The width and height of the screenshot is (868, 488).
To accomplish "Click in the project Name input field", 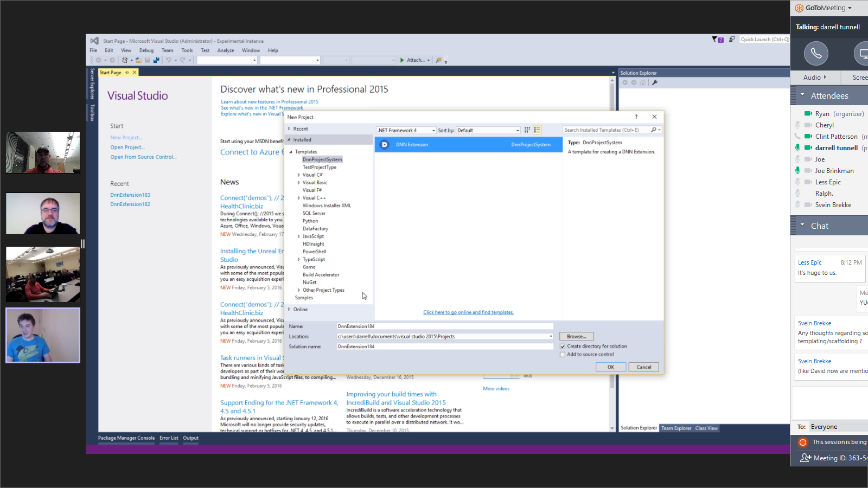I will (x=445, y=326).
